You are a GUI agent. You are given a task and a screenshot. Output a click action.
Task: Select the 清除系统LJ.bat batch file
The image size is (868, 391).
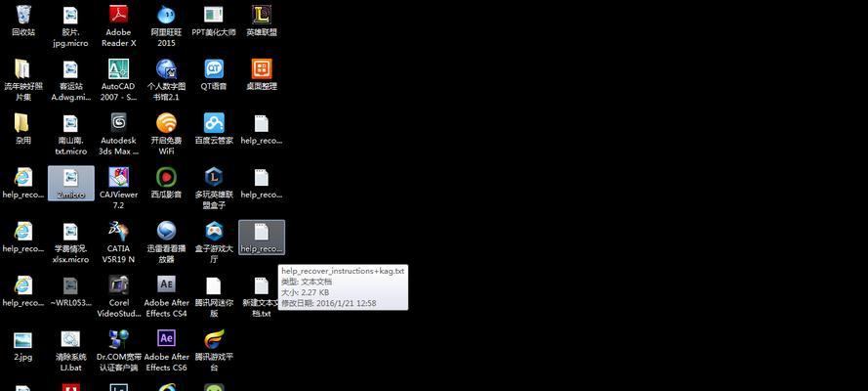70,351
